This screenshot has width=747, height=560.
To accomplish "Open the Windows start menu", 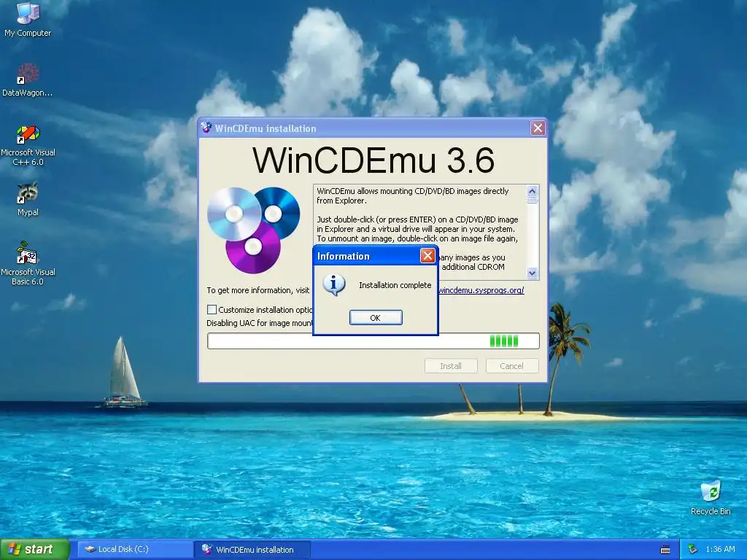I will (x=35, y=550).
